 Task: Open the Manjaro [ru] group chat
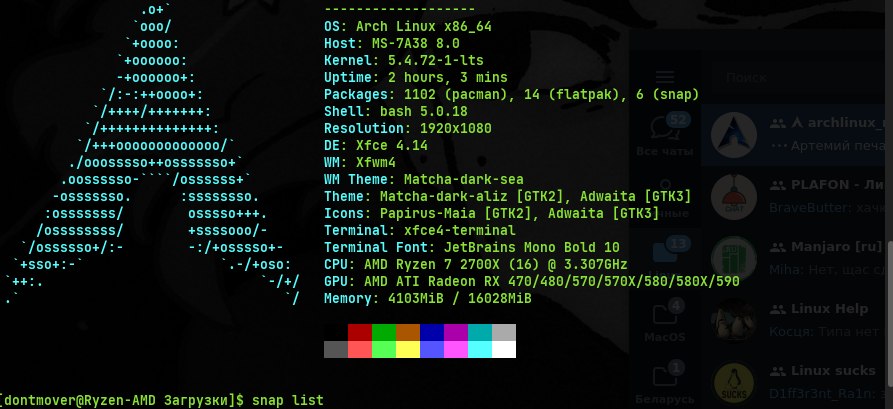click(x=794, y=259)
